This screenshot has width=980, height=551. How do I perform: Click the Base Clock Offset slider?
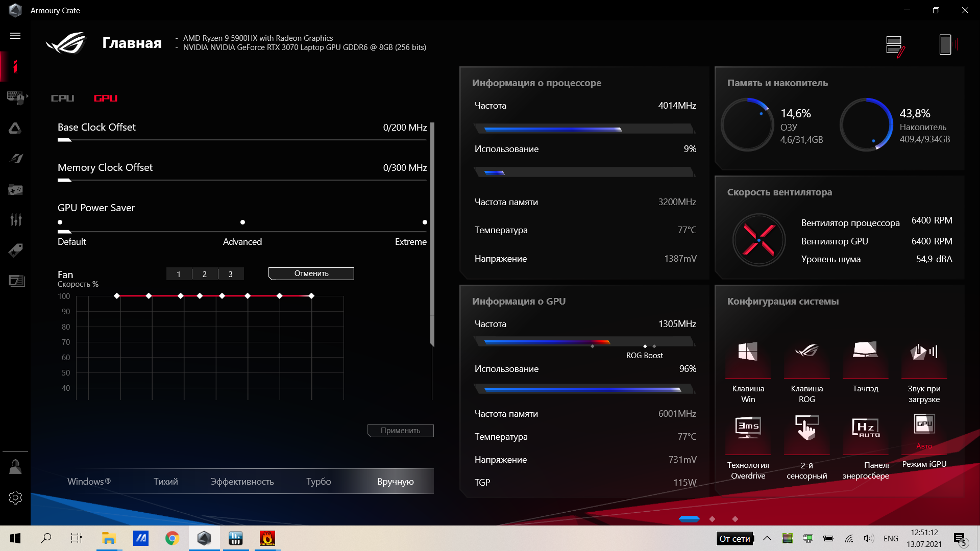[x=242, y=139]
